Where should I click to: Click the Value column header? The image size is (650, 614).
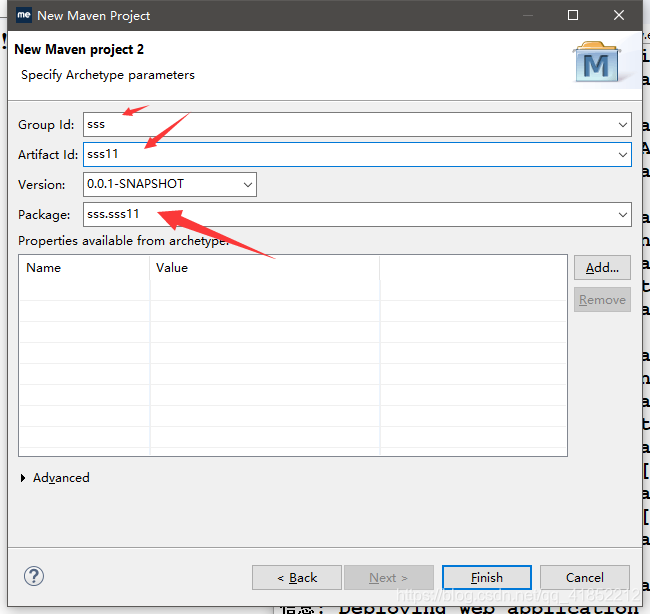[264, 268]
